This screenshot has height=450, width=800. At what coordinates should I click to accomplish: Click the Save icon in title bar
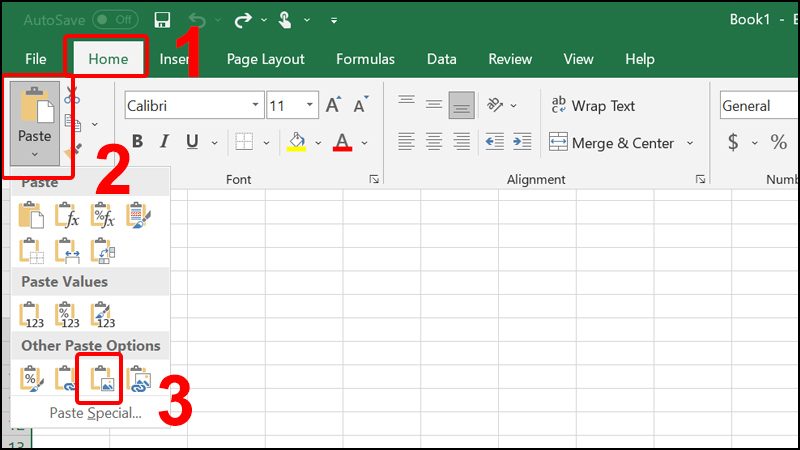[x=163, y=19]
